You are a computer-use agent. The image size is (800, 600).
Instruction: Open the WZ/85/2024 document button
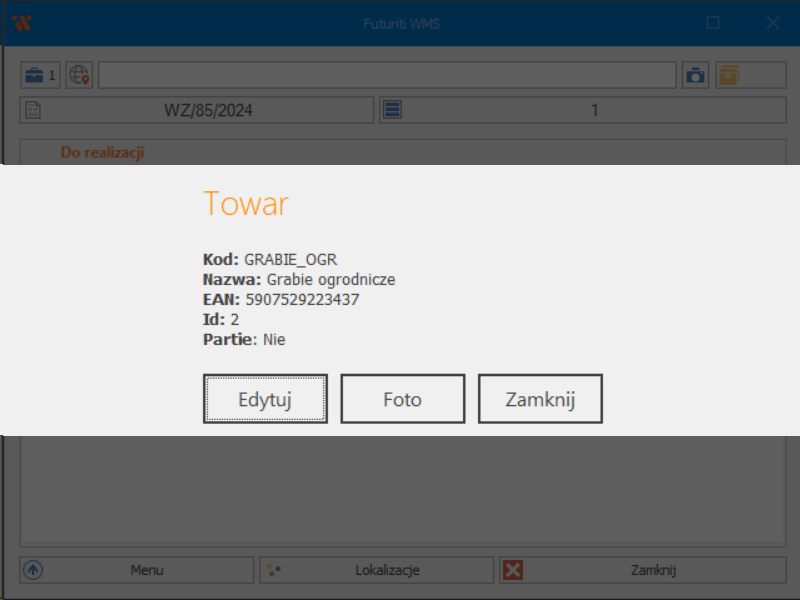[197, 110]
